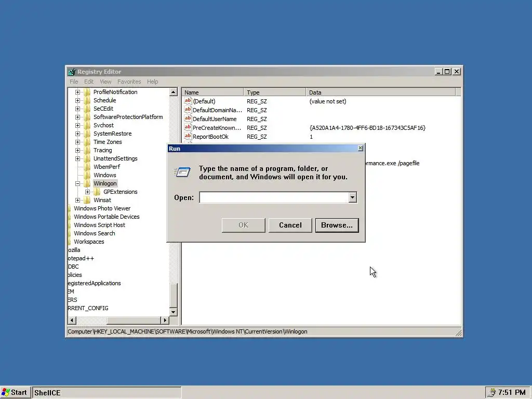Click the tree horizontal scroll left arrow
Image resolution: width=532 pixels, height=399 pixels.
point(72,320)
